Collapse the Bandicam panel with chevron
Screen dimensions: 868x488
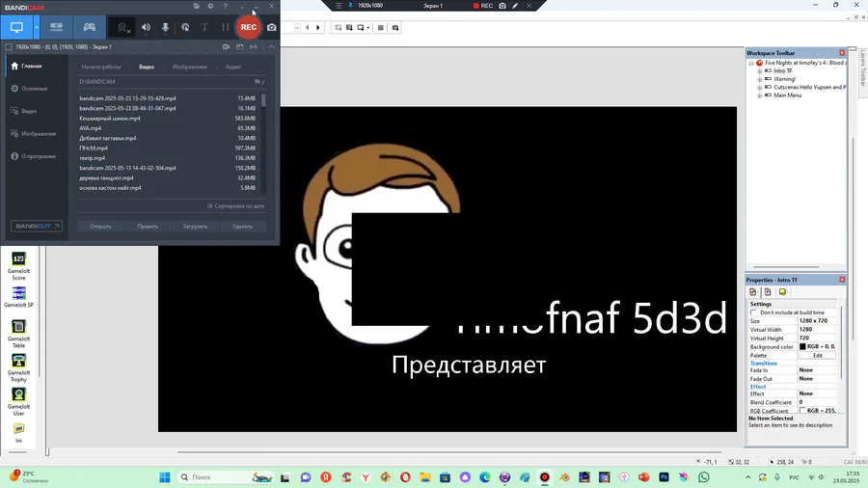pos(271,47)
